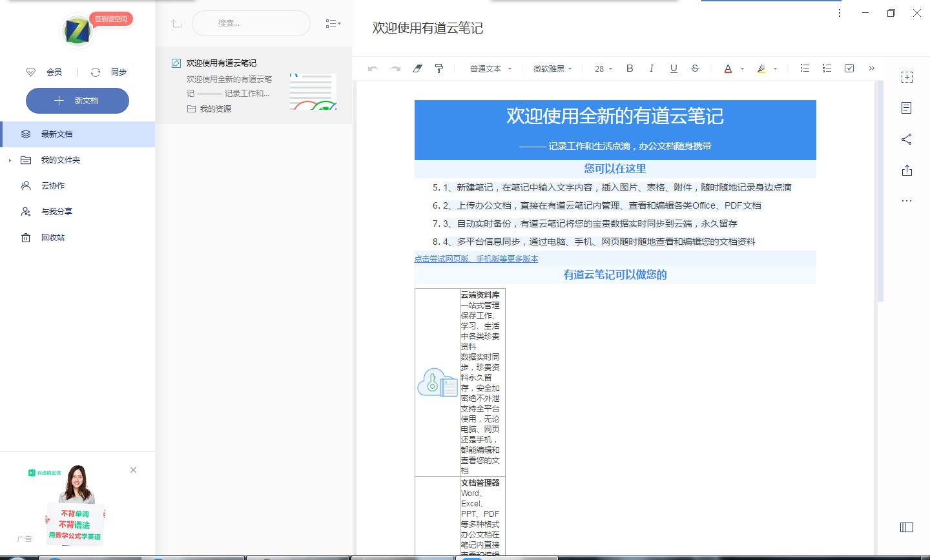This screenshot has height=560, width=930.
Task: Open the share panel on the right sidebar
Action: (907, 139)
